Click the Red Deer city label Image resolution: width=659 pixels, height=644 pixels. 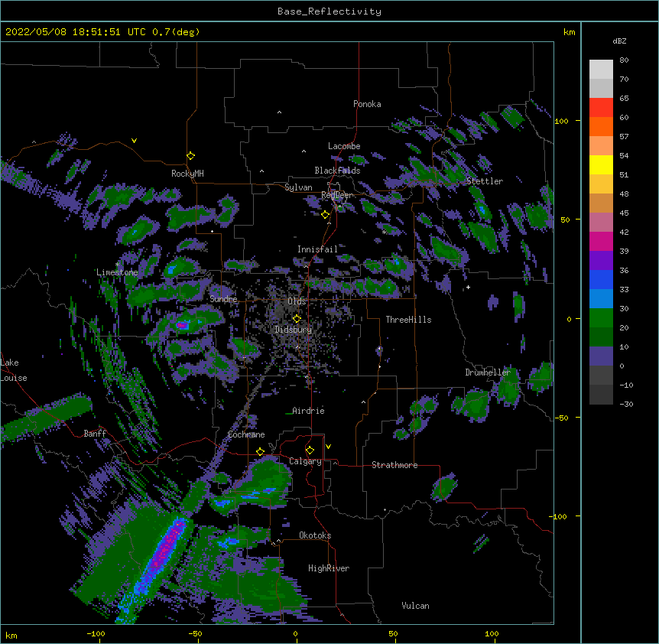pos(336,195)
